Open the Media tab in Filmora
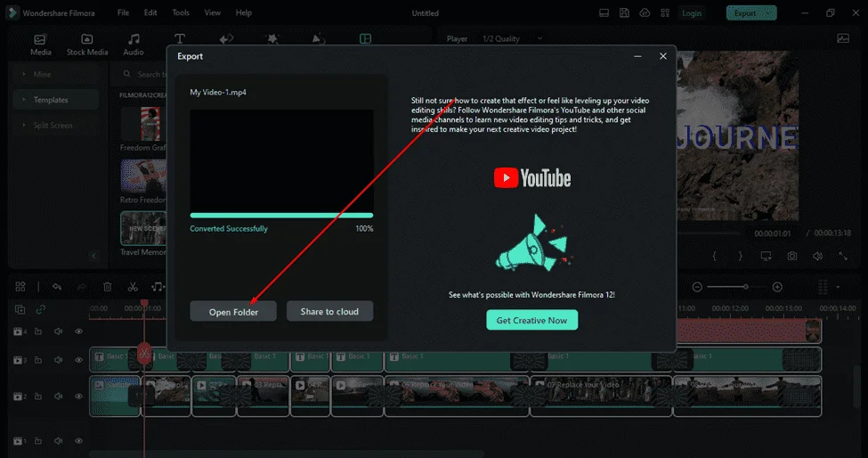The width and height of the screenshot is (868, 458). tap(40, 45)
